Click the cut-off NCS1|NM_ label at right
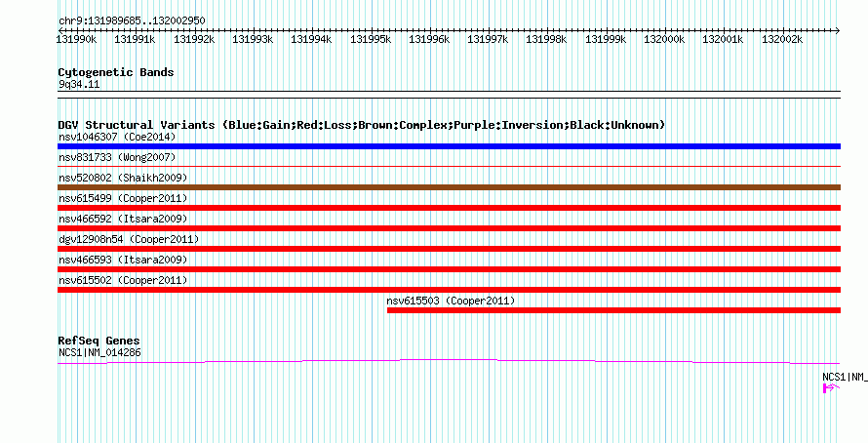Image resolution: width=868 pixels, height=443 pixels. coord(845,377)
